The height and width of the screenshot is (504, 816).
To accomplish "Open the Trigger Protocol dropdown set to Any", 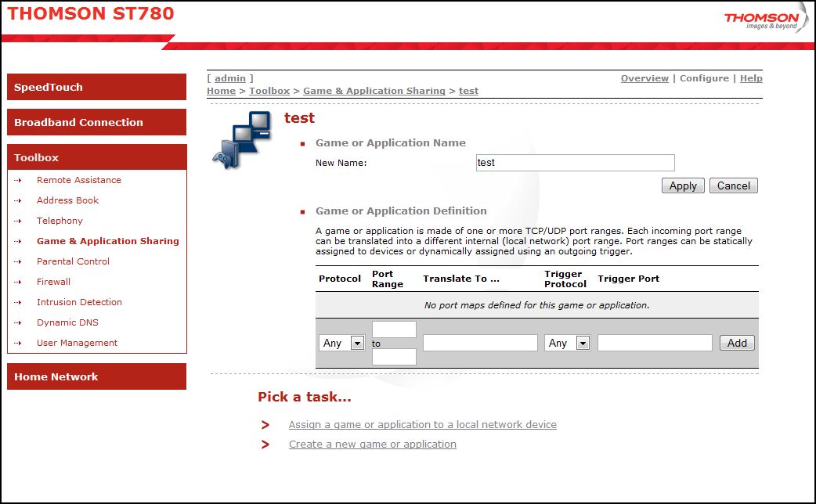I will click(567, 344).
